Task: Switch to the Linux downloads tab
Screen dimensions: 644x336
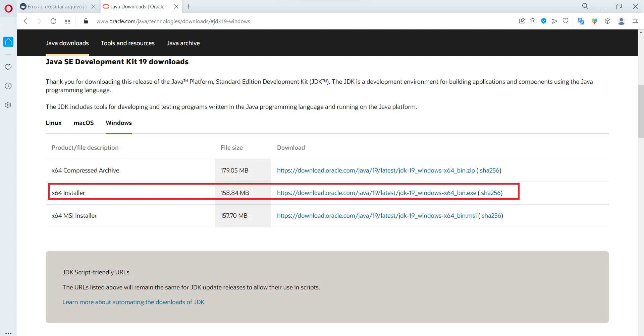Action: (x=54, y=123)
